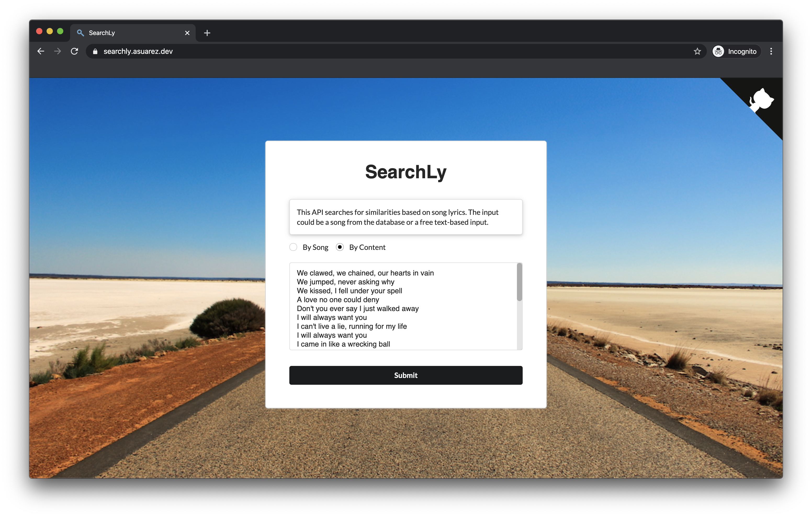Close the SearchLy tab
This screenshot has height=517, width=812.
pos(187,33)
